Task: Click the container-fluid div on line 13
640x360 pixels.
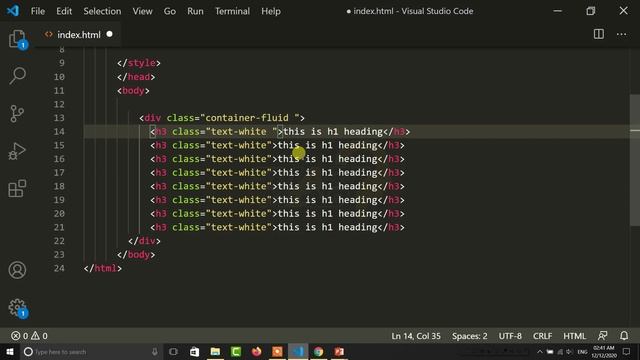Action: click(222, 118)
